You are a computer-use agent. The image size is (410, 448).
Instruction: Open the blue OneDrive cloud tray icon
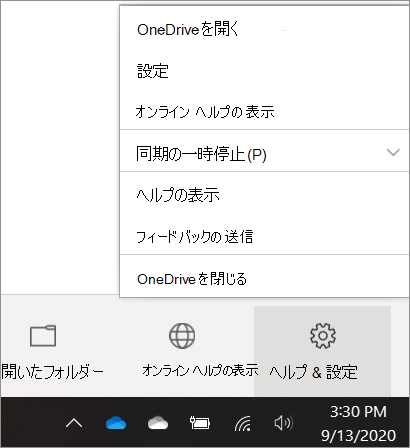click(x=116, y=423)
